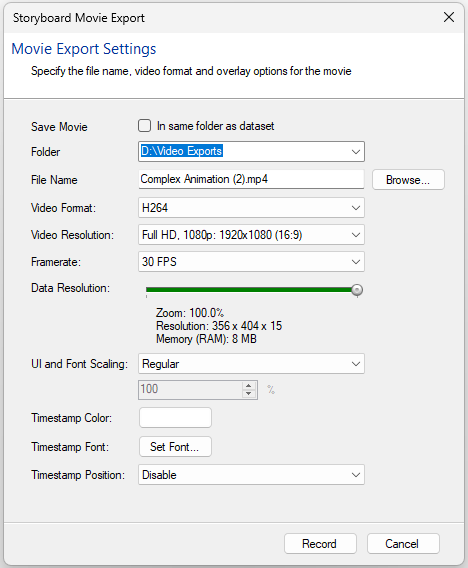Viewport: 468px width, 568px height.
Task: Open the UI and Font Scaling dropdown
Action: [251, 364]
